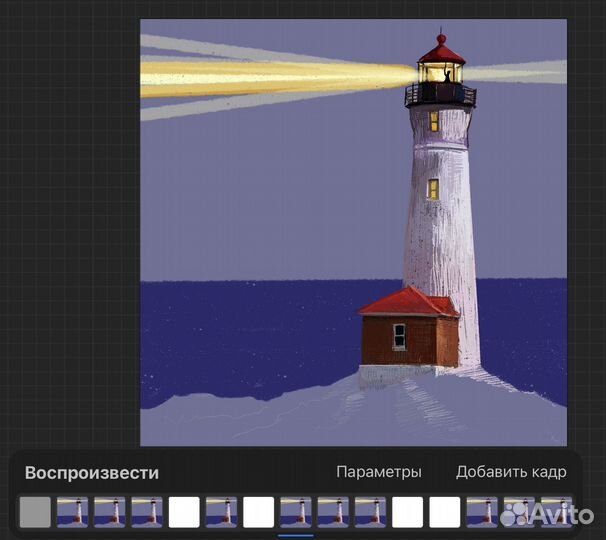Select the second frame thumbnail in the timeline

pyautogui.click(x=72, y=512)
